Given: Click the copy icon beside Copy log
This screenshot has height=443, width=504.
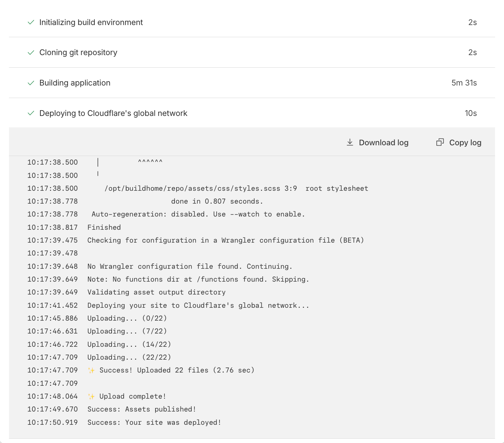Looking at the screenshot, I should tap(440, 142).
